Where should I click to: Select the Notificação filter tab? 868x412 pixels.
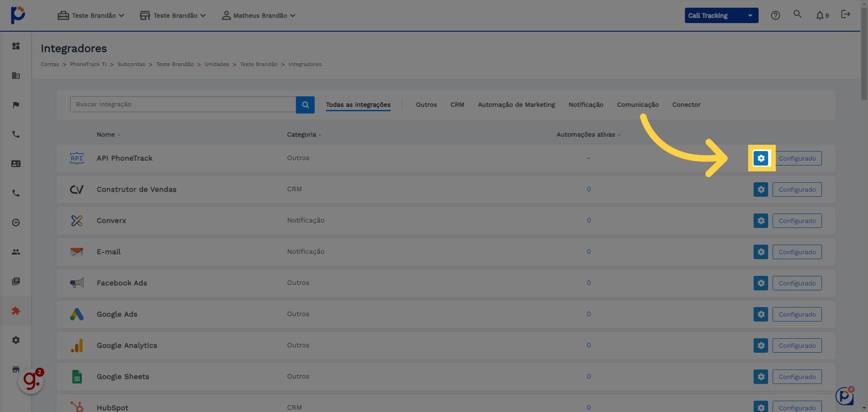[x=586, y=104]
